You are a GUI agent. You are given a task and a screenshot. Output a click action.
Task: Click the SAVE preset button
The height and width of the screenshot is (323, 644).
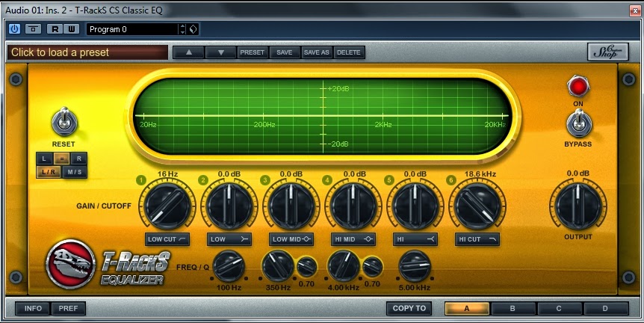click(284, 52)
